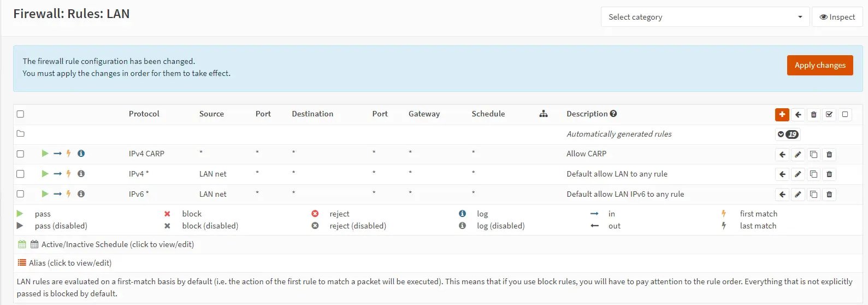This screenshot has width=868, height=305.
Task: Click 'Default allow LAN to any rule' text
Action: 617,174
